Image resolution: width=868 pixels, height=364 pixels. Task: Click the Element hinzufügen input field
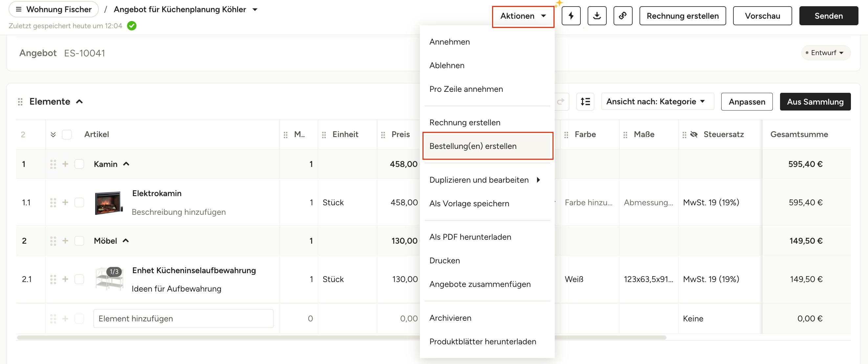click(183, 318)
